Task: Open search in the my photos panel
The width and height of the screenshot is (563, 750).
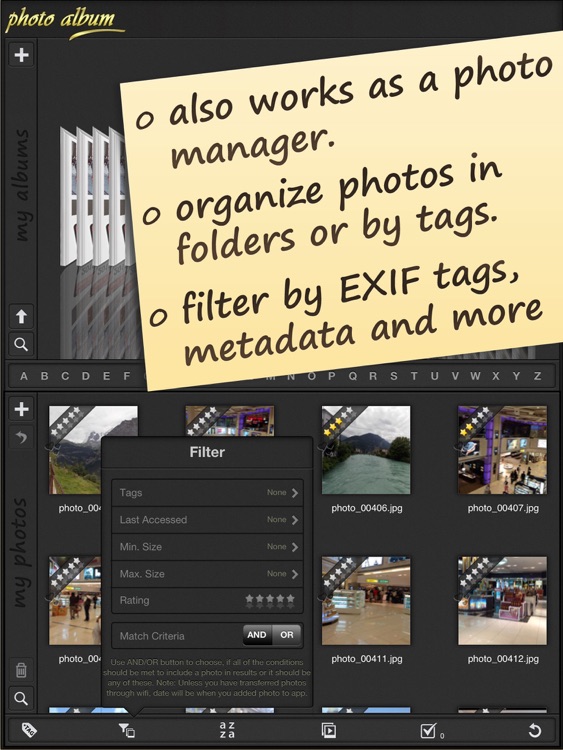Action: [21, 698]
